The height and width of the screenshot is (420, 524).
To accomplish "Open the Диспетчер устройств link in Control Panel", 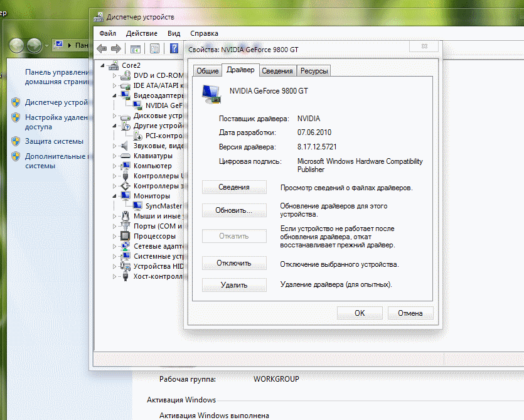I will [56, 102].
